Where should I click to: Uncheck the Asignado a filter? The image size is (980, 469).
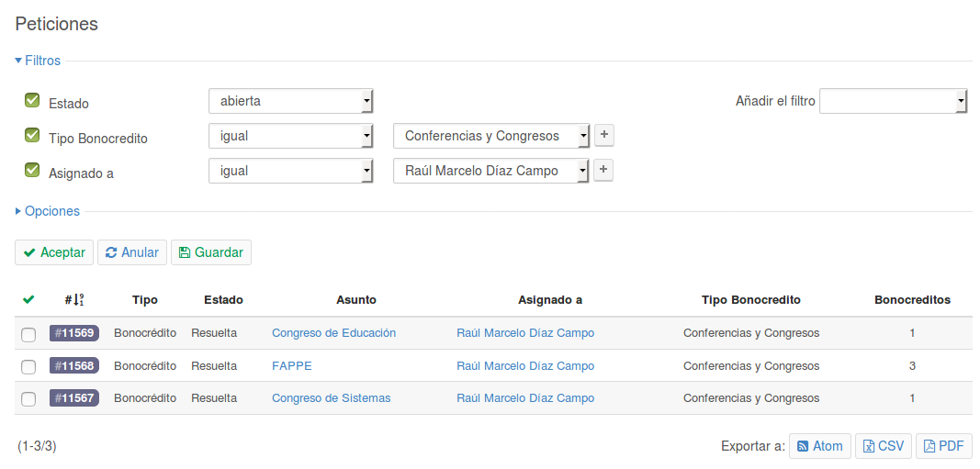32,171
